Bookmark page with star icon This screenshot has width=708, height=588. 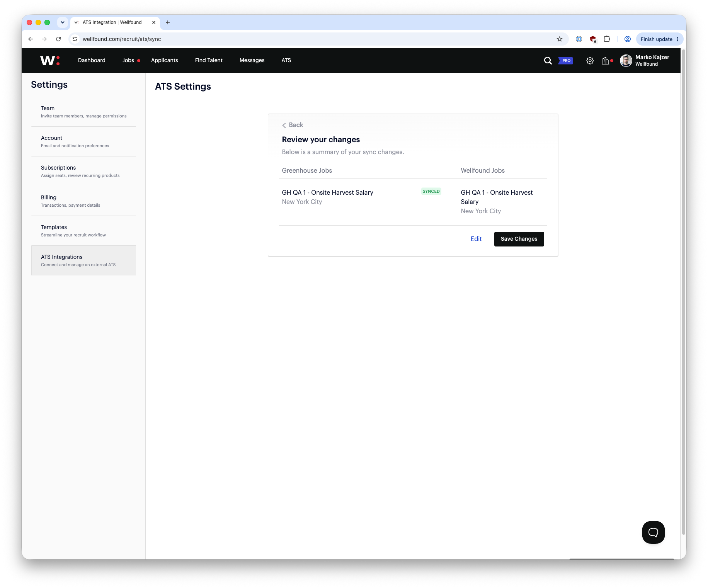pos(559,39)
